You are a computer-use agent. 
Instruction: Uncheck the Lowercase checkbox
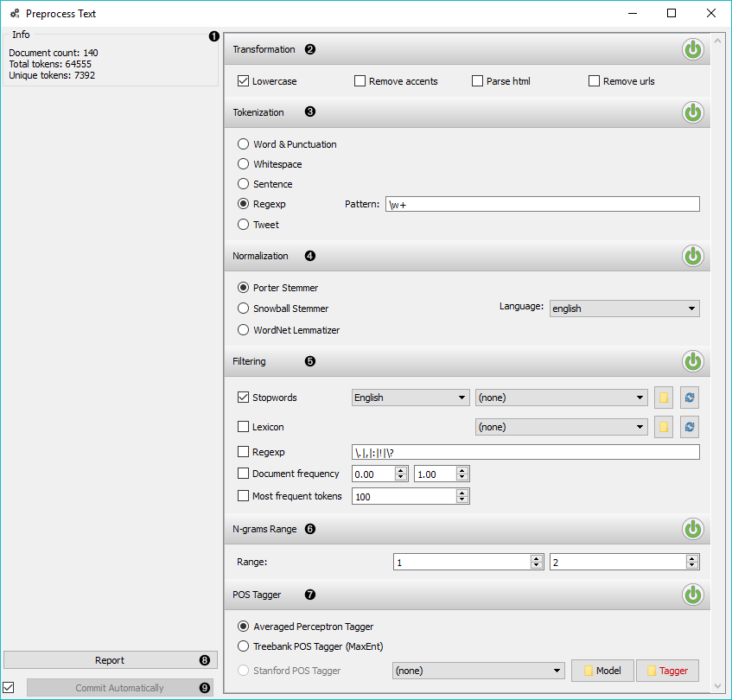(244, 81)
